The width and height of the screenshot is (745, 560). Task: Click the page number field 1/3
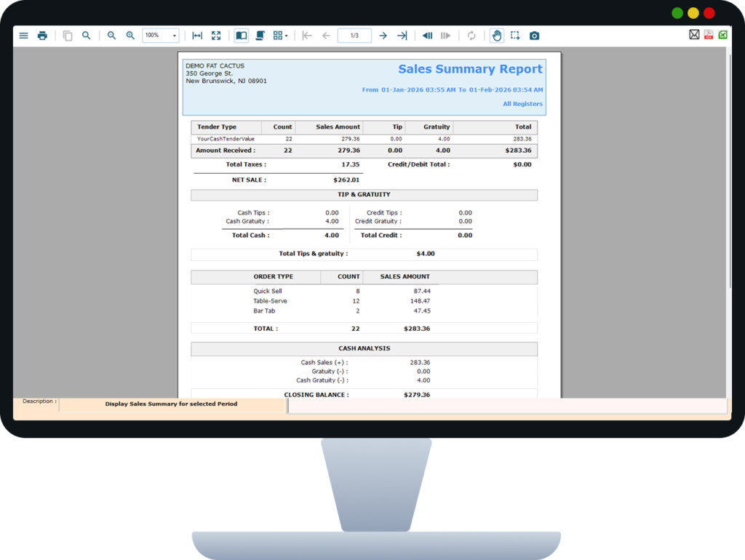(x=354, y=36)
